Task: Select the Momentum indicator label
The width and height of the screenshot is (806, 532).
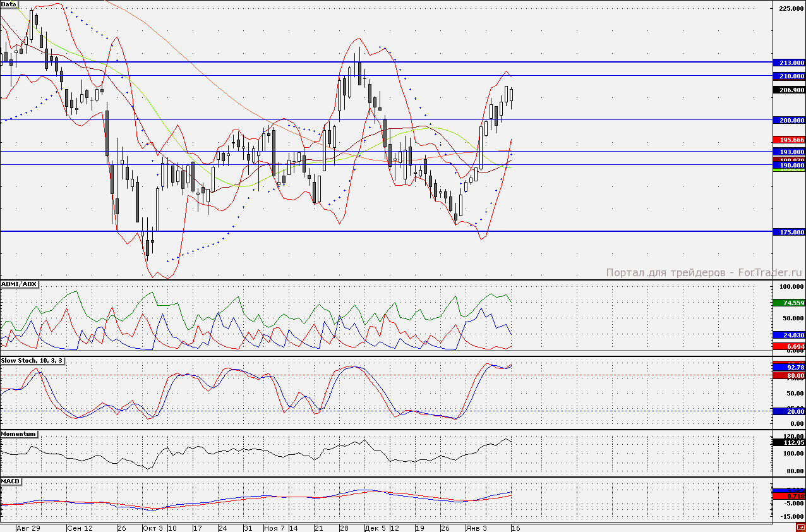Action: pyautogui.click(x=18, y=434)
